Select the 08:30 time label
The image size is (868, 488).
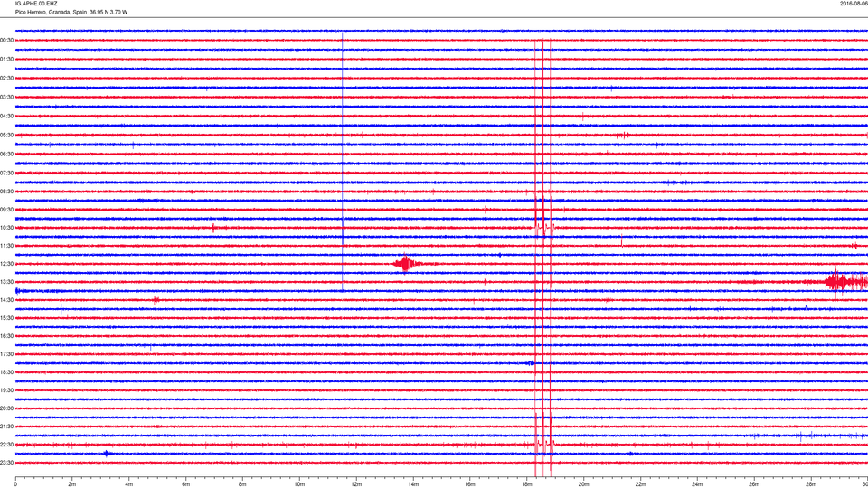[x=6, y=192]
